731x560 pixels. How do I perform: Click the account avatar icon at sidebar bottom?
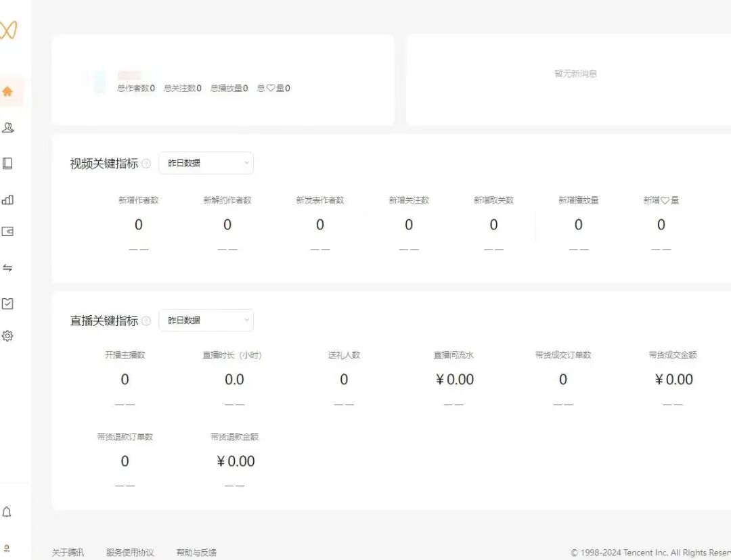pos(7,549)
